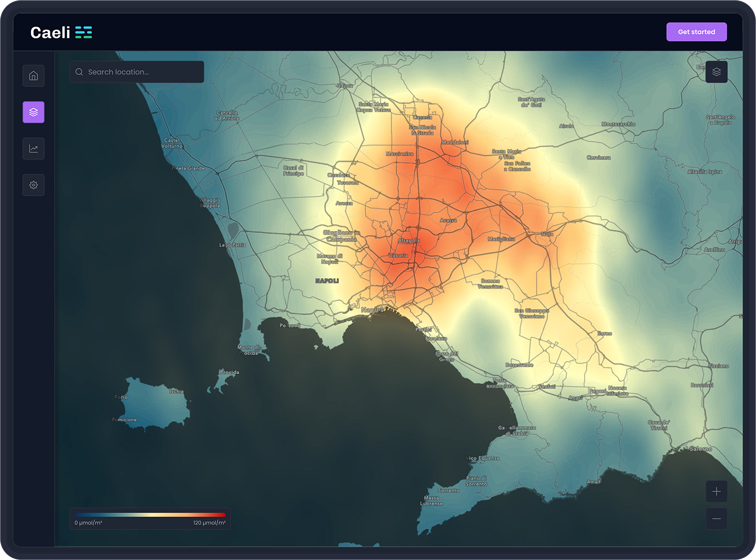This screenshot has height=560, width=756.
Task: Click the color gradient legend bar
Action: (x=150, y=515)
